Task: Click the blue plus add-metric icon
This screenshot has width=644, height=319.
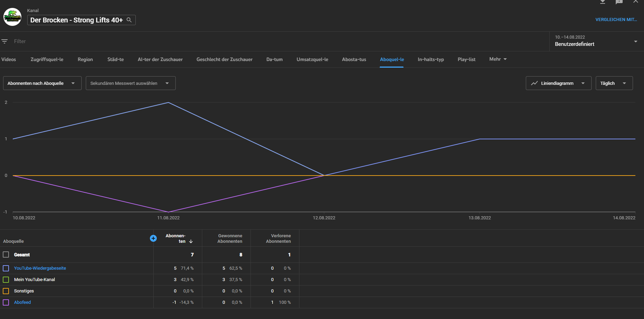Action: coord(153,238)
